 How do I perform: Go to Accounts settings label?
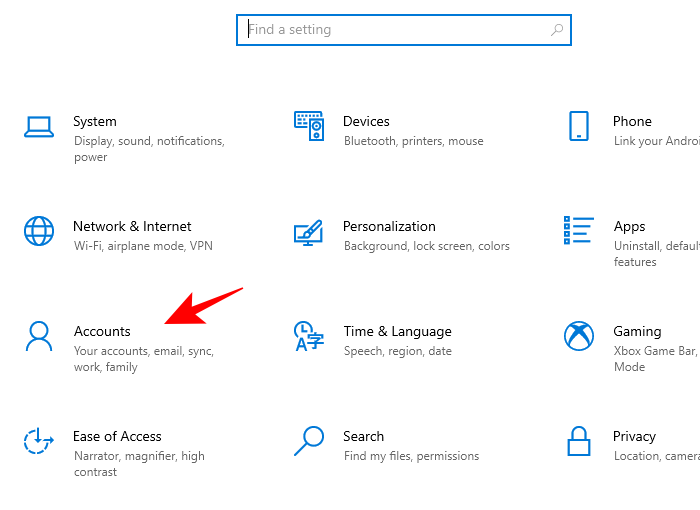102,331
